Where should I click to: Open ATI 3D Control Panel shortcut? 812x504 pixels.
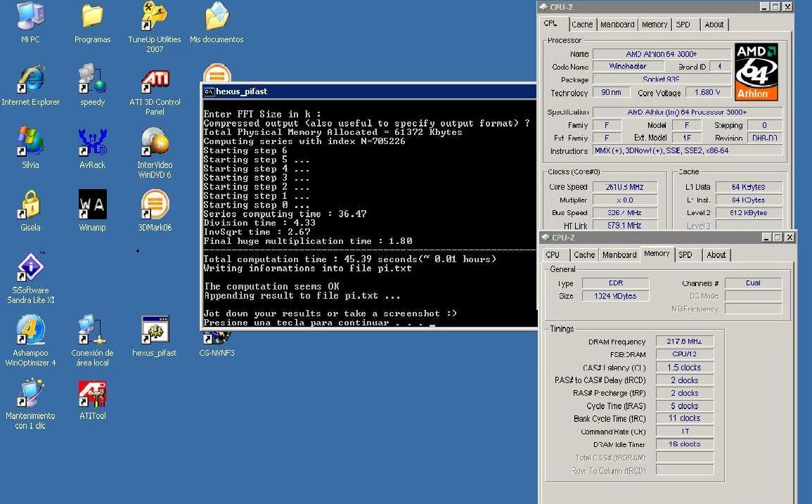155,91
